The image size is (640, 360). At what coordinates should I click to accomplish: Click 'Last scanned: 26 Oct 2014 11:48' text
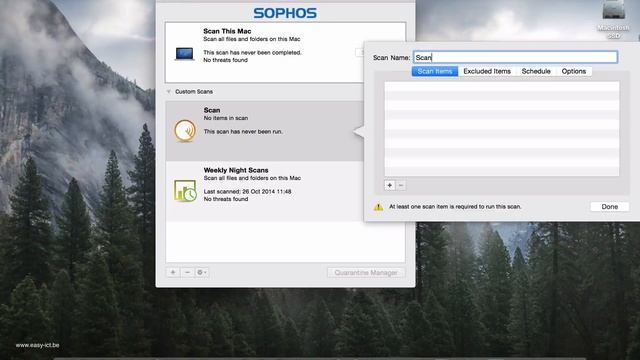[x=247, y=191]
